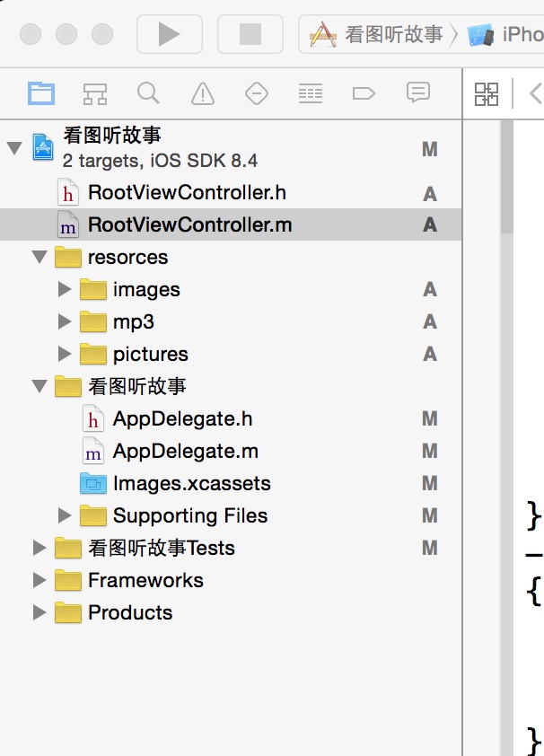Expand the pictures folder
Viewport: 544px width, 756px height.
[x=65, y=354]
